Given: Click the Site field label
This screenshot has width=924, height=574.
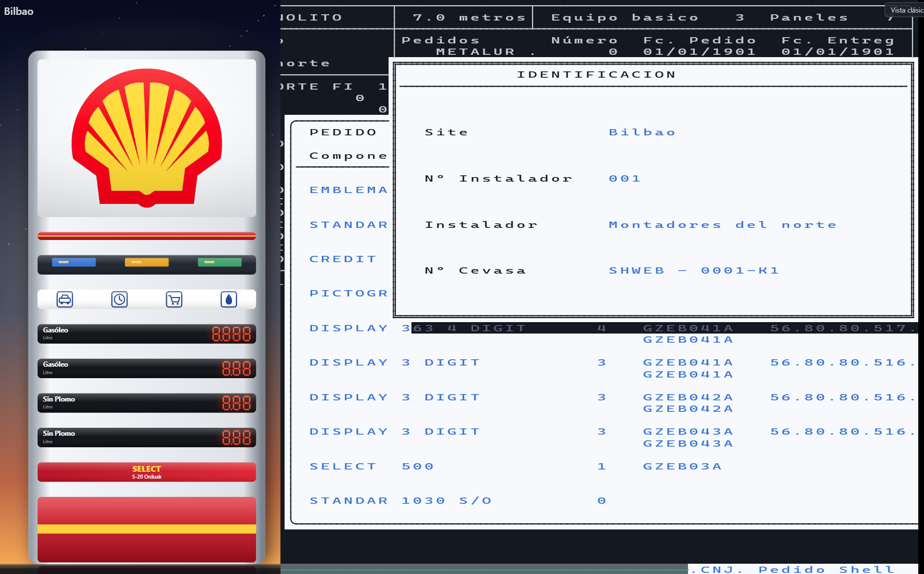Looking at the screenshot, I should click(x=446, y=133).
